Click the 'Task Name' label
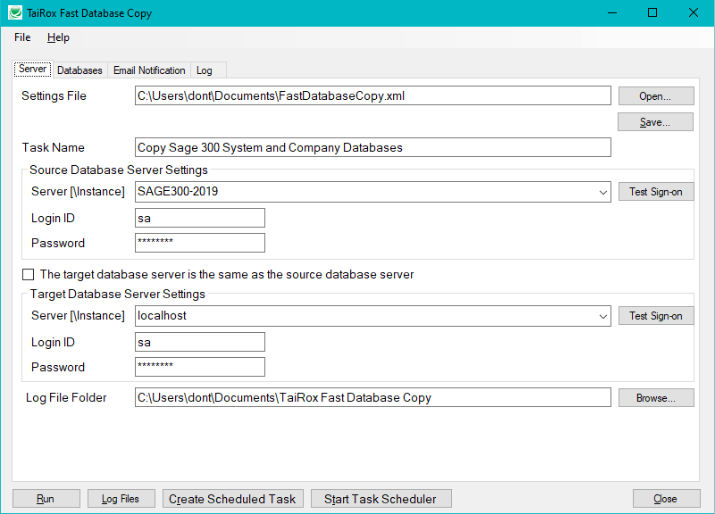 click(53, 147)
